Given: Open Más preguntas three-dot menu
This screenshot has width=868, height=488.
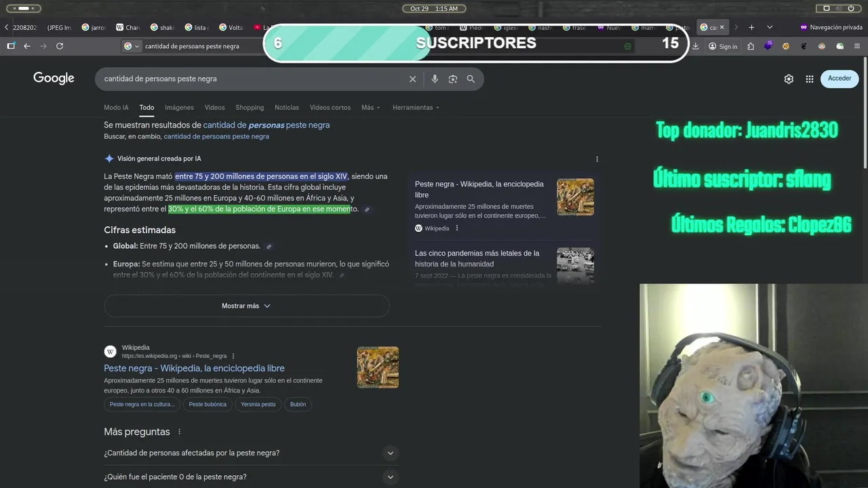Looking at the screenshot, I should point(180,432).
